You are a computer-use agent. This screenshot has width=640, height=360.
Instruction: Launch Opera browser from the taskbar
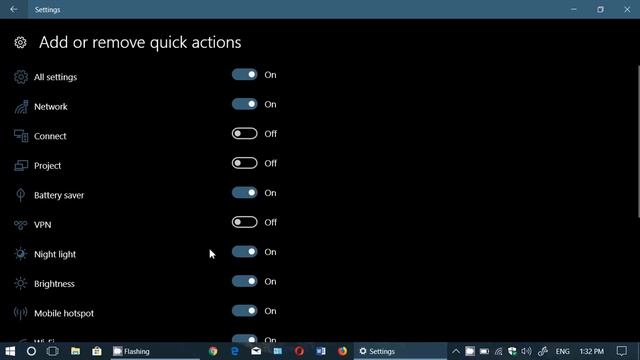coord(299,351)
